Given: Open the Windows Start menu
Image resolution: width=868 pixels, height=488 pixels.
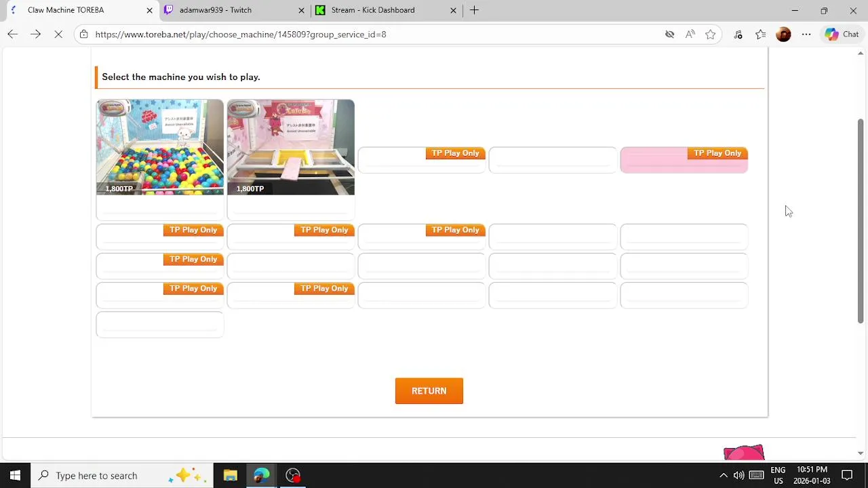Looking at the screenshot, I should pos(15,475).
